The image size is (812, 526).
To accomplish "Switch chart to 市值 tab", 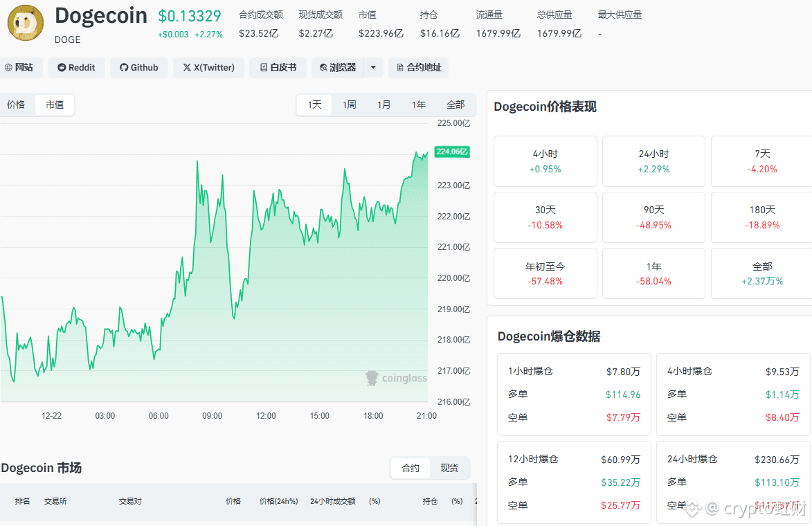I will coord(55,105).
